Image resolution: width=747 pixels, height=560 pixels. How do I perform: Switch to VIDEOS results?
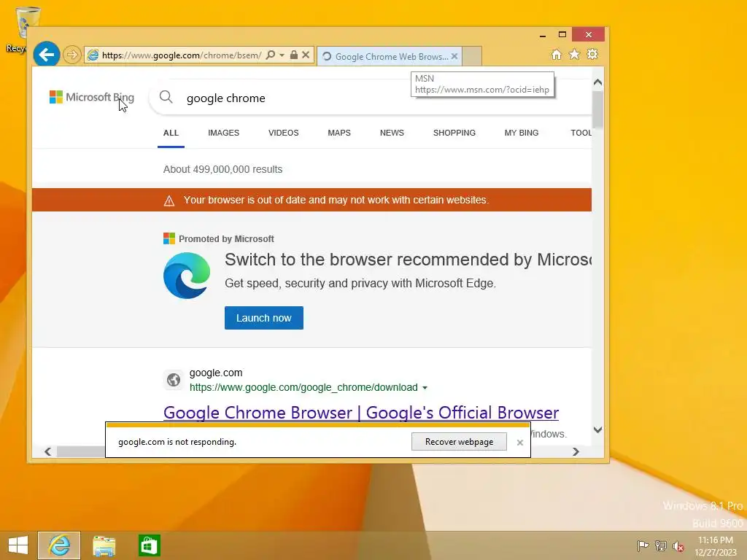pos(284,133)
